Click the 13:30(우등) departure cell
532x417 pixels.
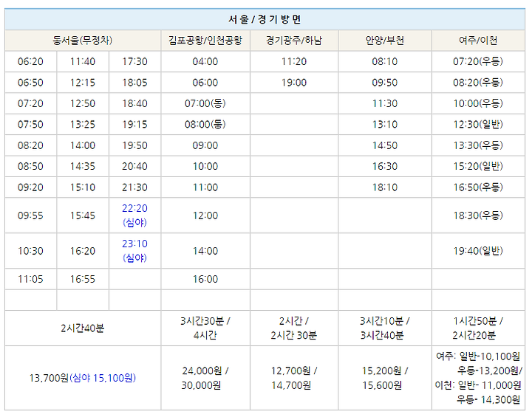pyautogui.click(x=478, y=145)
